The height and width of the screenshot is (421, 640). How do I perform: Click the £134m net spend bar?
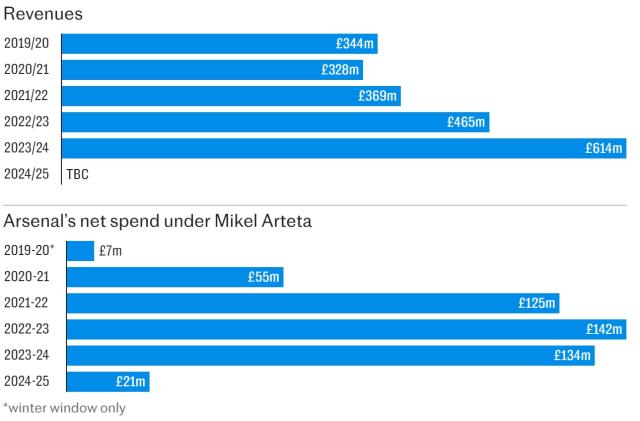[330, 355]
